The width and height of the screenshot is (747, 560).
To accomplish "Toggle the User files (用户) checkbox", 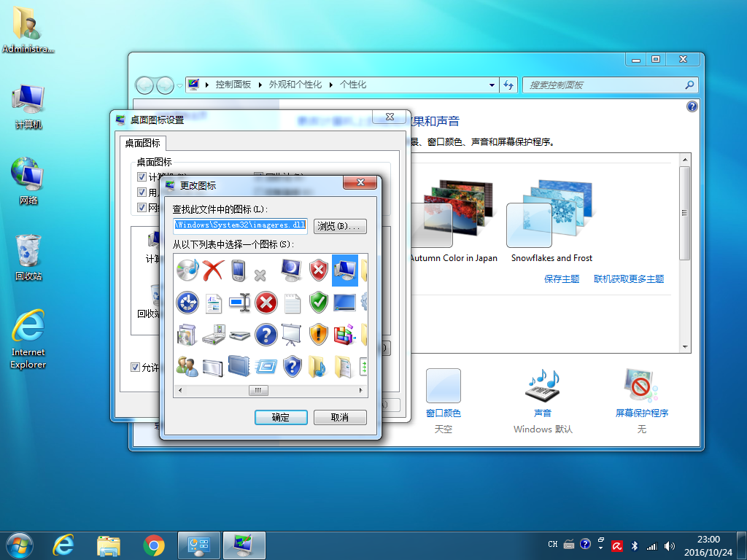I will [x=142, y=192].
